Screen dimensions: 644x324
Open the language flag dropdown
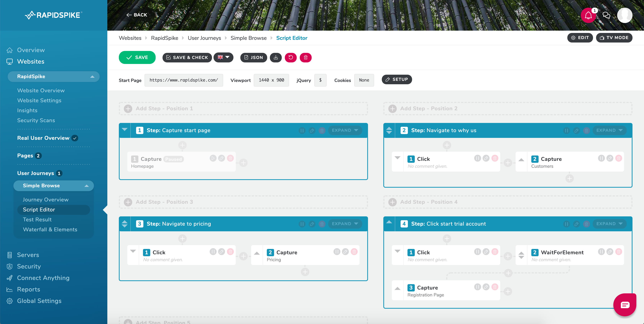pos(223,57)
